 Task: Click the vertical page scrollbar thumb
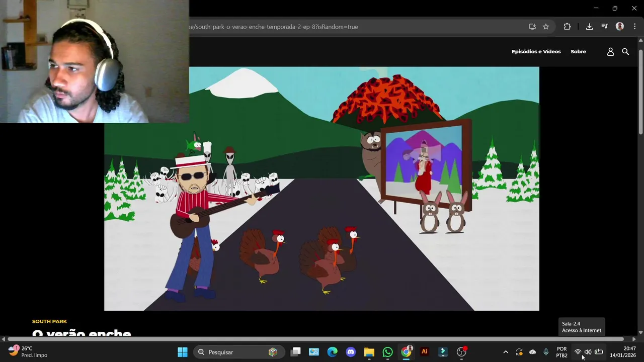pos(640,92)
